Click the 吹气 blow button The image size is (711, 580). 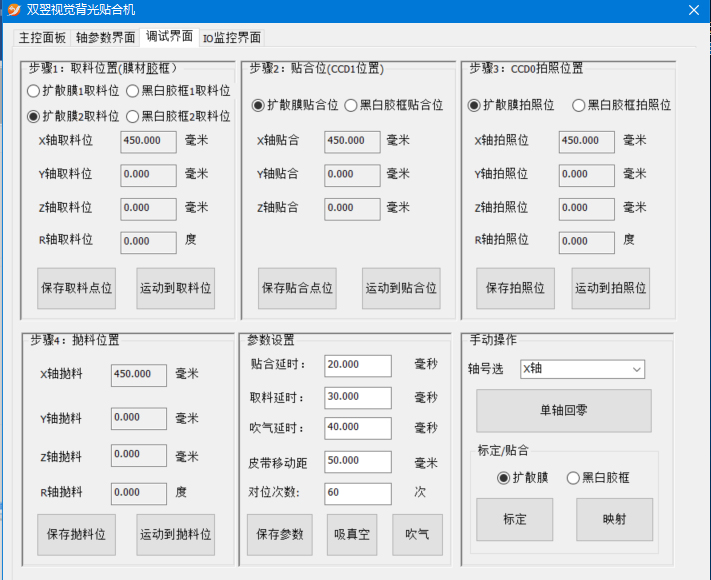tap(417, 535)
